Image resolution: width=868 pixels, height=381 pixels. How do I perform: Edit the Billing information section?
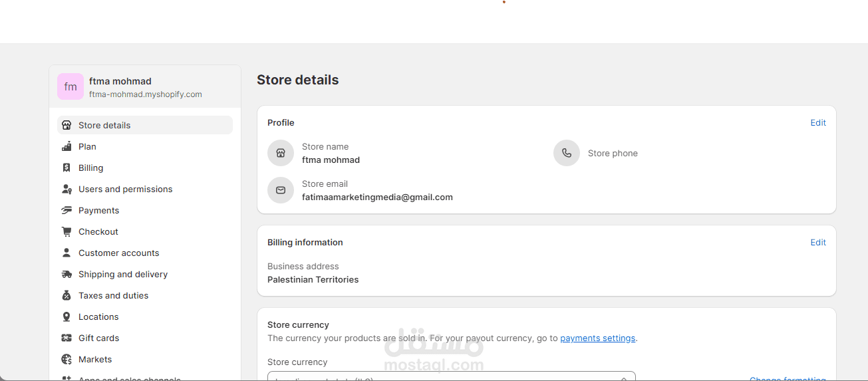818,242
